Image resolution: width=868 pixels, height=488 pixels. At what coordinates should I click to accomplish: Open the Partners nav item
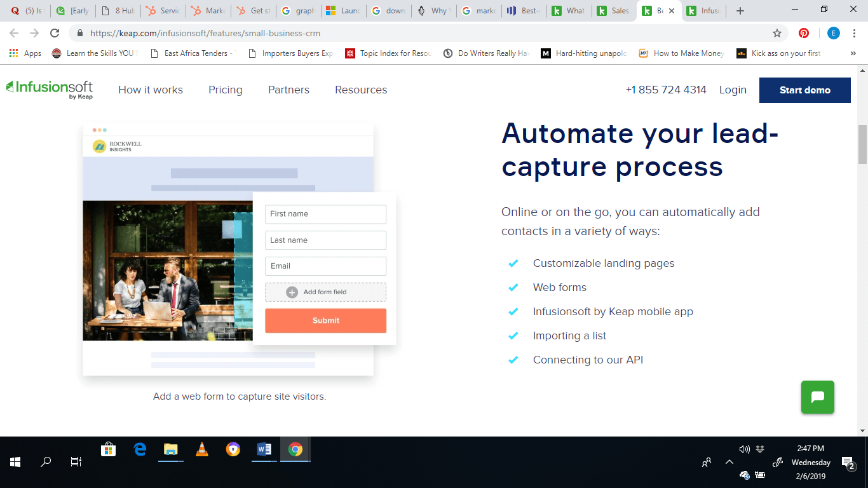[288, 90]
